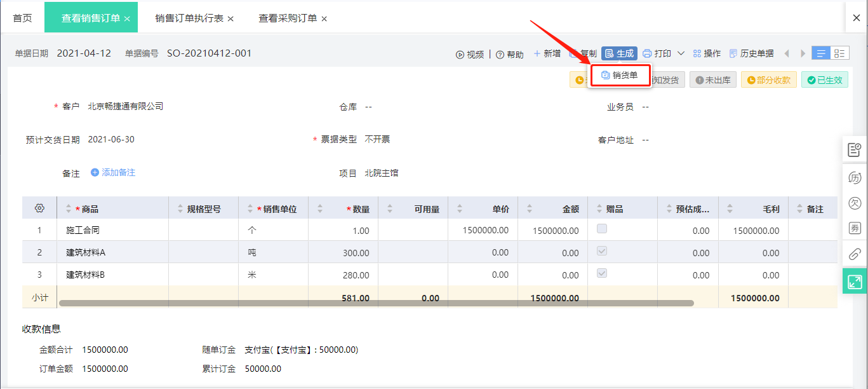Click the 添加备注 add note link
The image size is (868, 389).
click(113, 172)
